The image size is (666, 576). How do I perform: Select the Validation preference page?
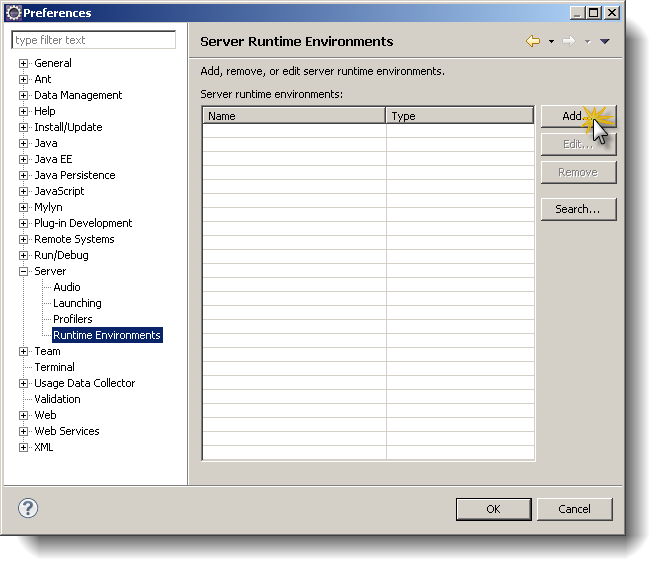[x=57, y=399]
